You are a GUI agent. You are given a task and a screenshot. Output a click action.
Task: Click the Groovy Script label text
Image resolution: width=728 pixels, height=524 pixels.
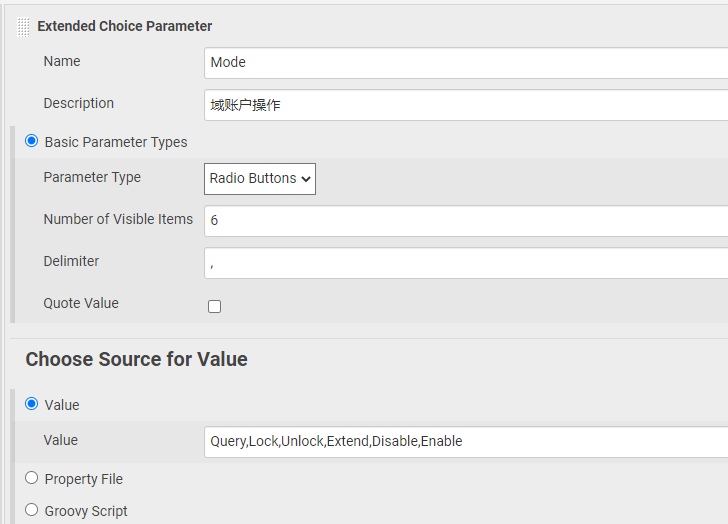(86, 511)
